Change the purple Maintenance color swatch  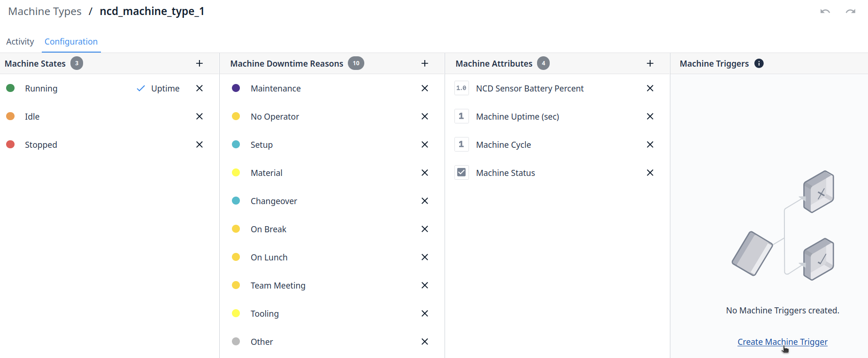coord(236,88)
